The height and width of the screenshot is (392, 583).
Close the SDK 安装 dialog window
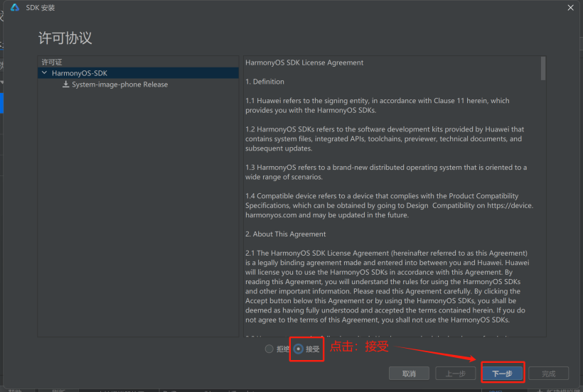570,8
